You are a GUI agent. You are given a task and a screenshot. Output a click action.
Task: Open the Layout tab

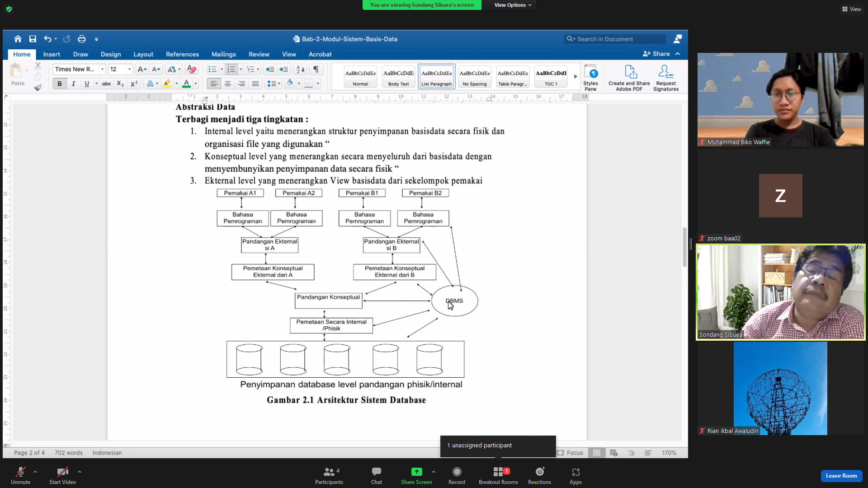point(143,54)
